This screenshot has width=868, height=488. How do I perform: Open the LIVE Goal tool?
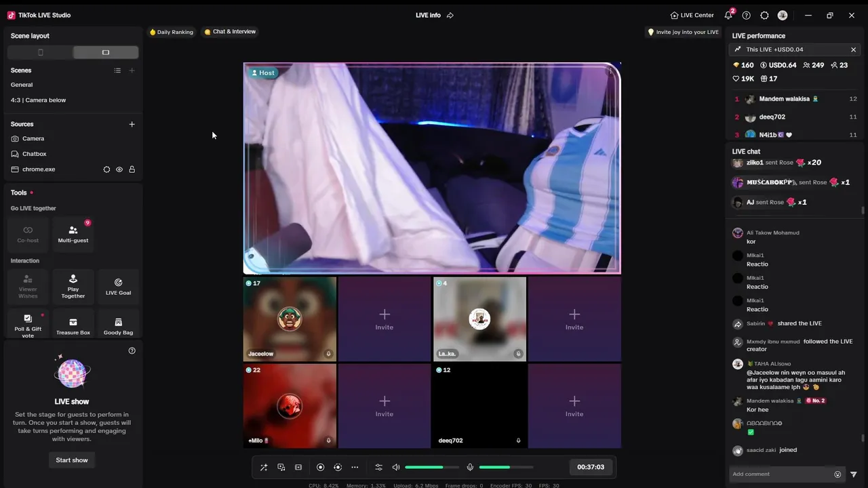(118, 286)
